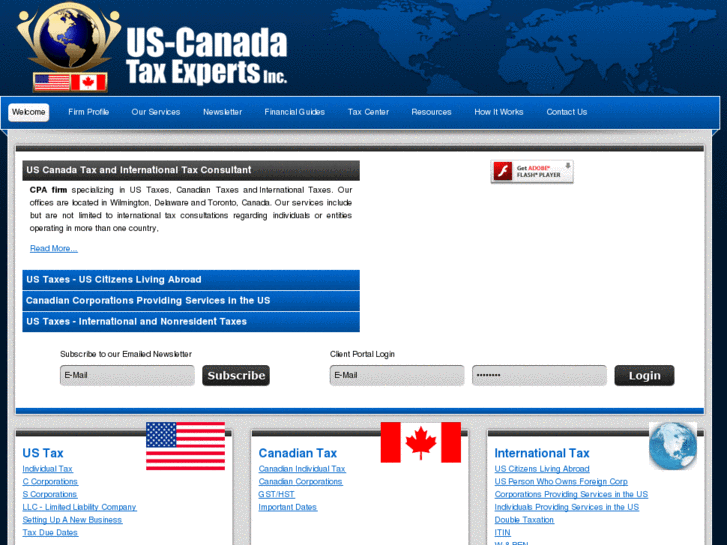Open the International Tax heading

pos(542,453)
